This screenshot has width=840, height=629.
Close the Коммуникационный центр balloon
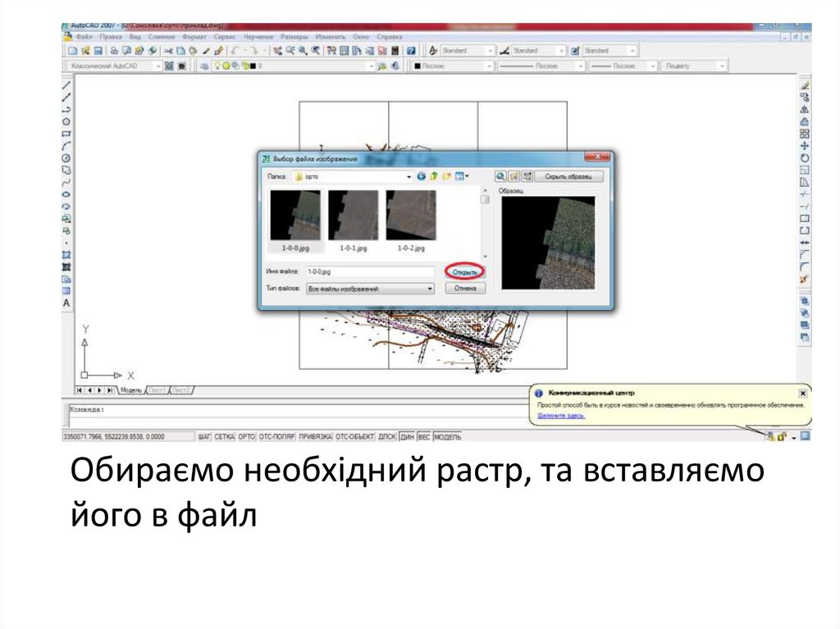click(x=802, y=394)
